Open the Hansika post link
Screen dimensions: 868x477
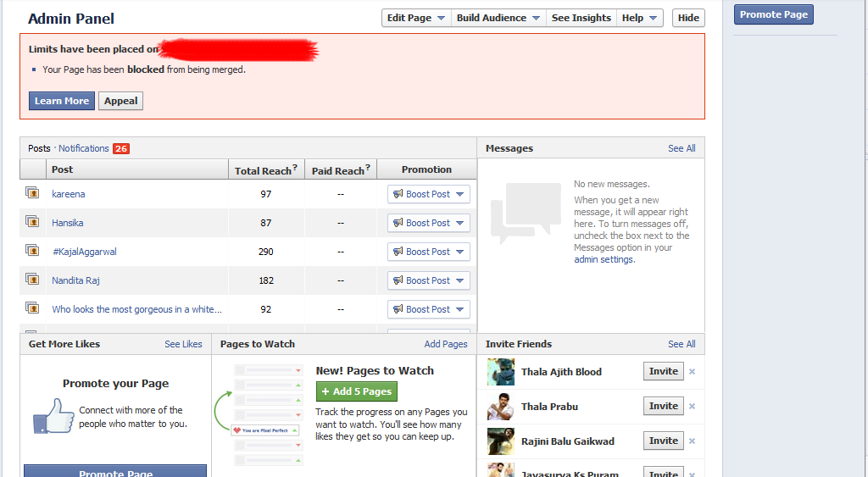click(x=68, y=223)
